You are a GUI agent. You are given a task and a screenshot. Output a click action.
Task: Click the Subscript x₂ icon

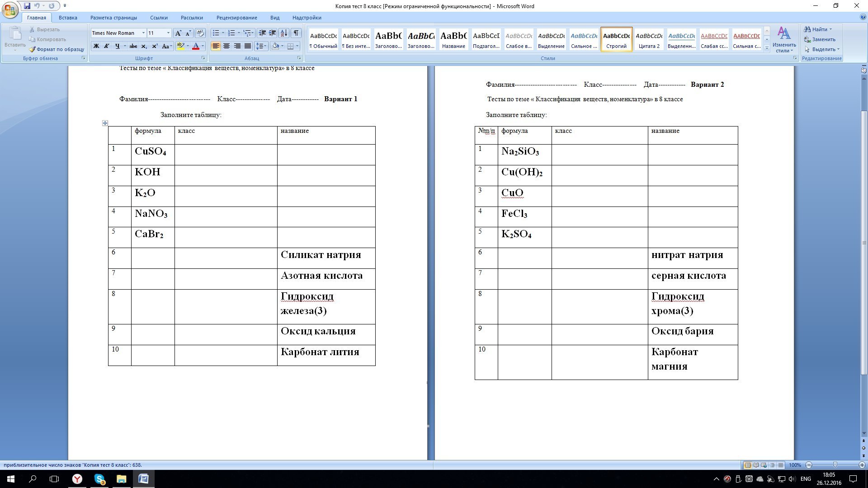[144, 46]
